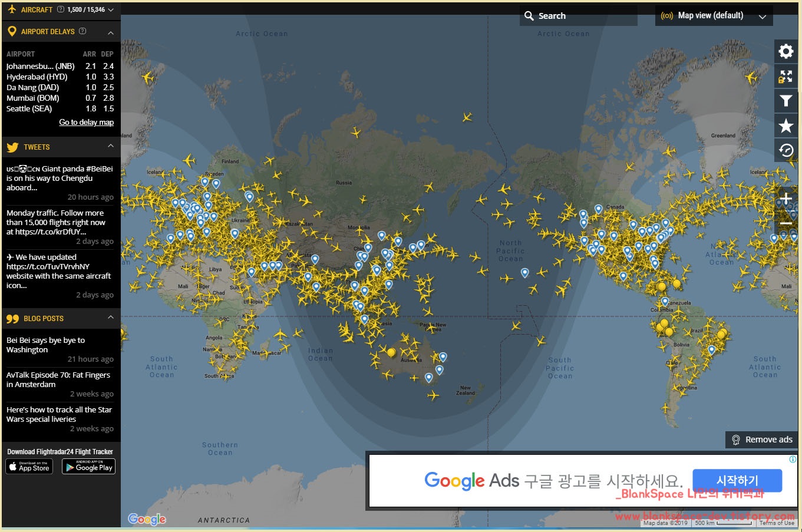
Task: Select Da Nang (DAD) airport row
Action: pyautogui.click(x=60, y=87)
